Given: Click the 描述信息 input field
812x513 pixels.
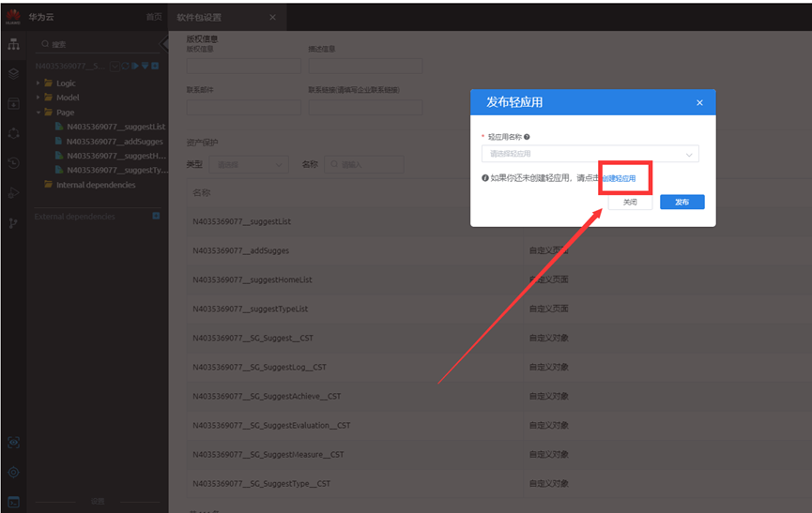Looking at the screenshot, I should (x=365, y=67).
